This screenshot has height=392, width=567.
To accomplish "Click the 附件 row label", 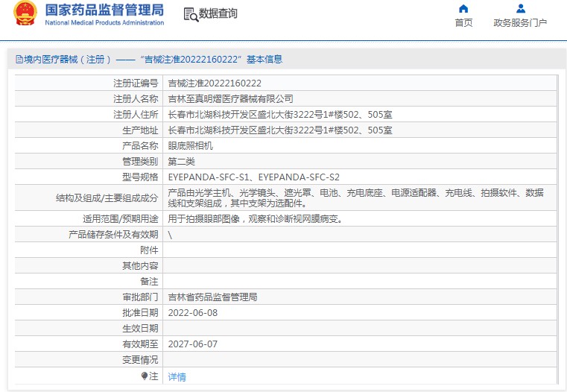I will tap(149, 250).
